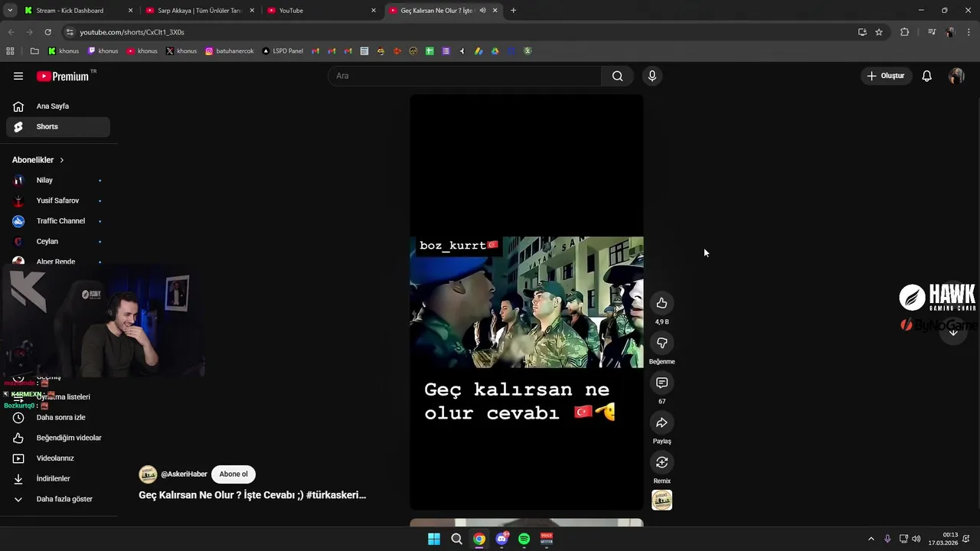This screenshot has width=980, height=551.
Task: Share the Short via Paylaş
Action: (x=662, y=422)
